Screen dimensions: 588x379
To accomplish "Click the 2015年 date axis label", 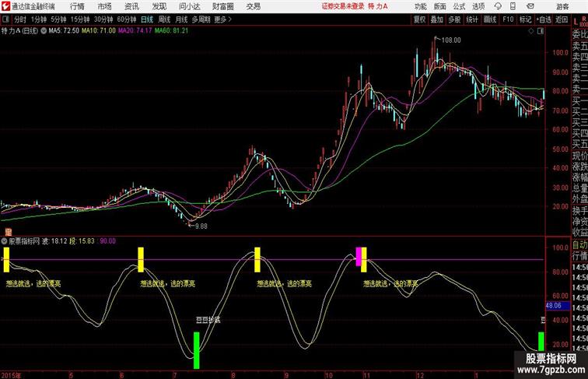I will [11, 375].
